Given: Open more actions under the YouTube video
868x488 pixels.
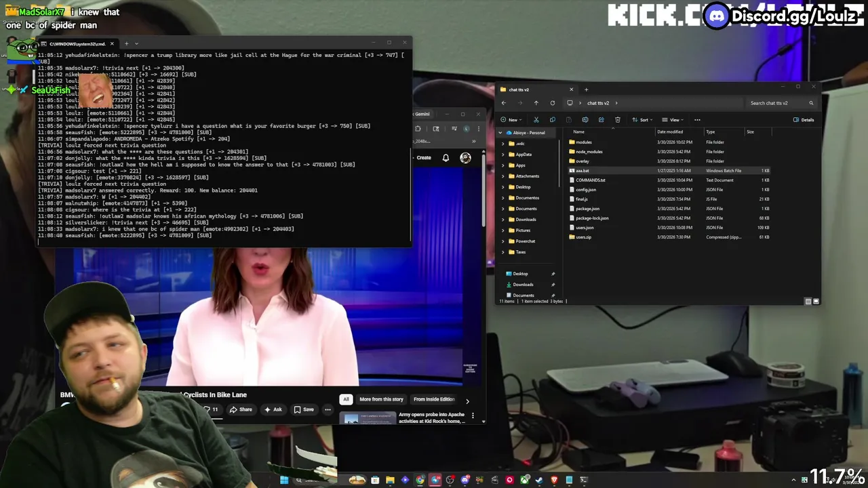Looking at the screenshot, I should [x=328, y=409].
